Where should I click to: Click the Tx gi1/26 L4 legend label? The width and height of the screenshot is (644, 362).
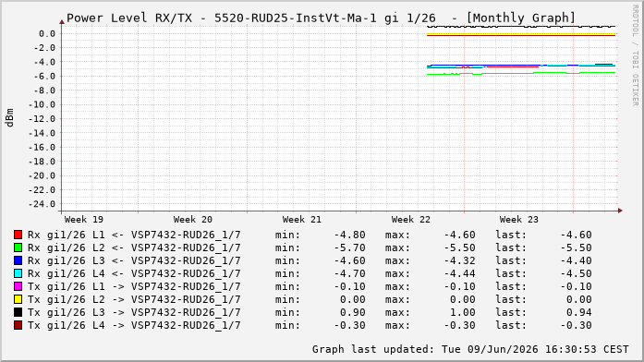coord(134,325)
